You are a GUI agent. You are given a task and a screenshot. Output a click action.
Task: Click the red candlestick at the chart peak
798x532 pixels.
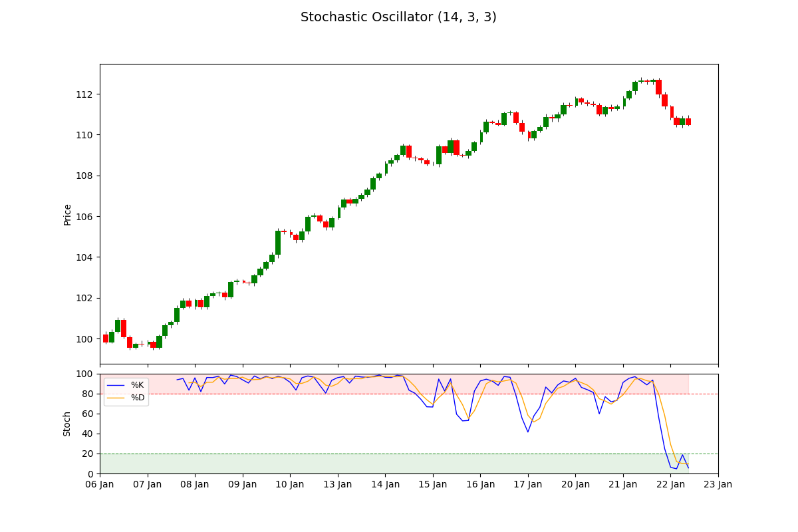pyautogui.click(x=659, y=86)
